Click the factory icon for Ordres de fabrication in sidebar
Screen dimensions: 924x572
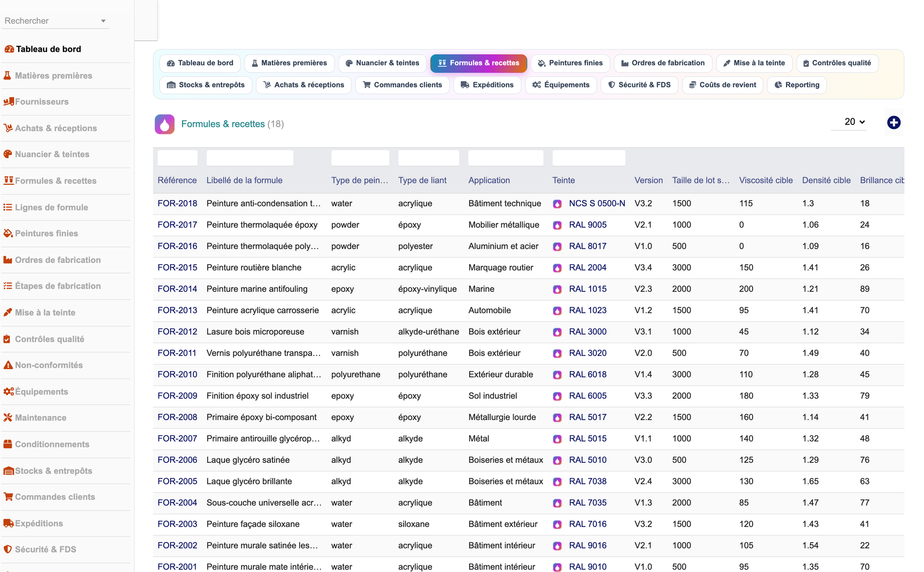coord(8,259)
